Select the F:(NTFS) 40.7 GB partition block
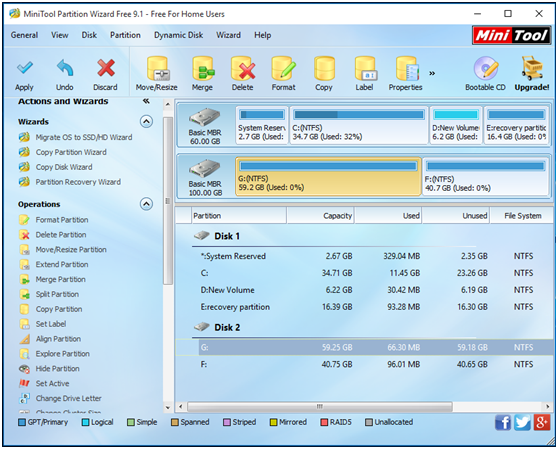This screenshot has width=558, height=449. pyautogui.click(x=485, y=176)
